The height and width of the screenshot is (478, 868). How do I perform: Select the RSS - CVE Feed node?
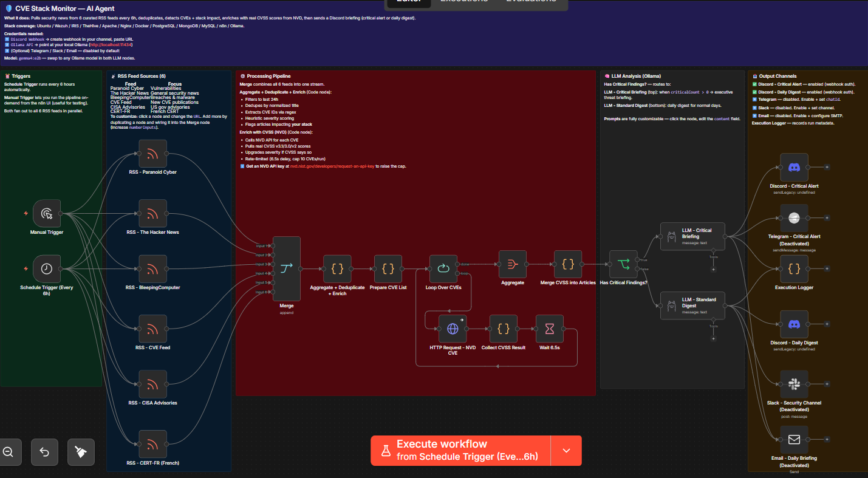coord(152,329)
